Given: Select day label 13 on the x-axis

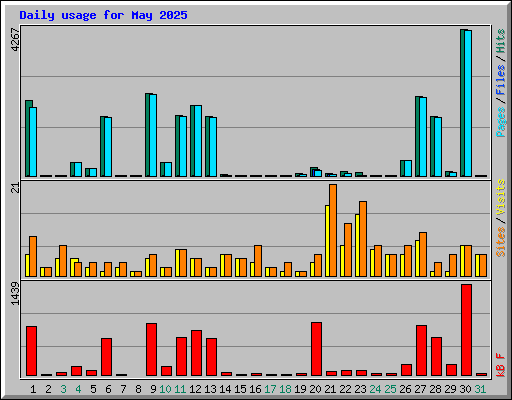Looking at the screenshot, I should coord(210,389).
